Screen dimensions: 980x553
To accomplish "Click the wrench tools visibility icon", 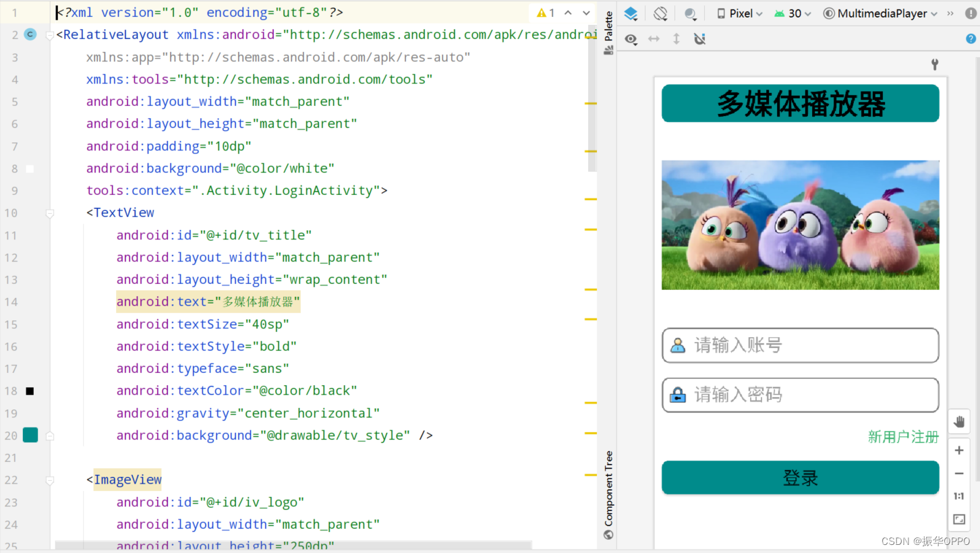I will point(935,65).
